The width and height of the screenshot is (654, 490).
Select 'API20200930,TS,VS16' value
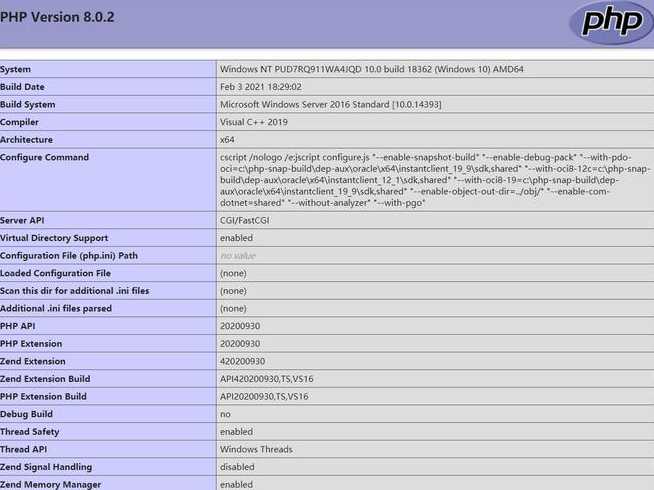pos(264,397)
